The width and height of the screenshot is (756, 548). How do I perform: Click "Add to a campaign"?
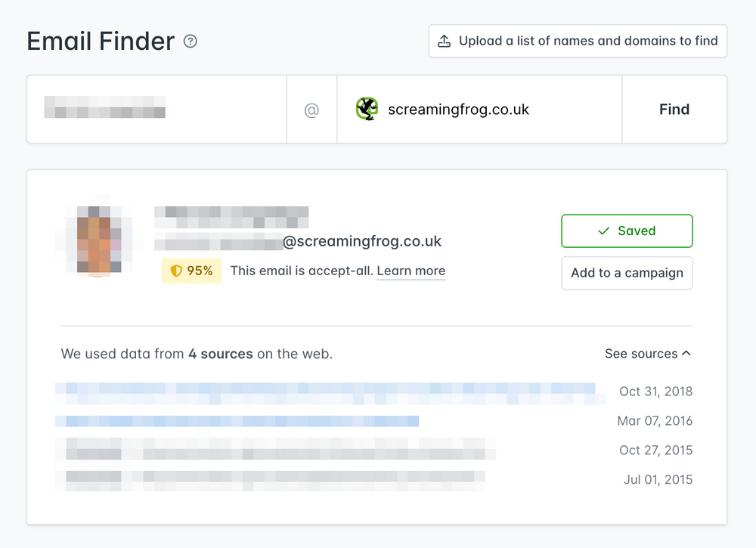627,273
